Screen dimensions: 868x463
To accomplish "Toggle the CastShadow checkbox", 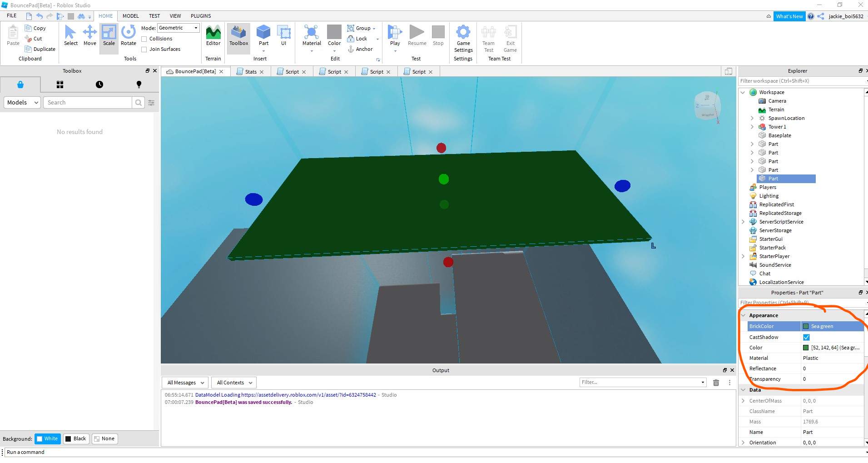I will pos(806,337).
